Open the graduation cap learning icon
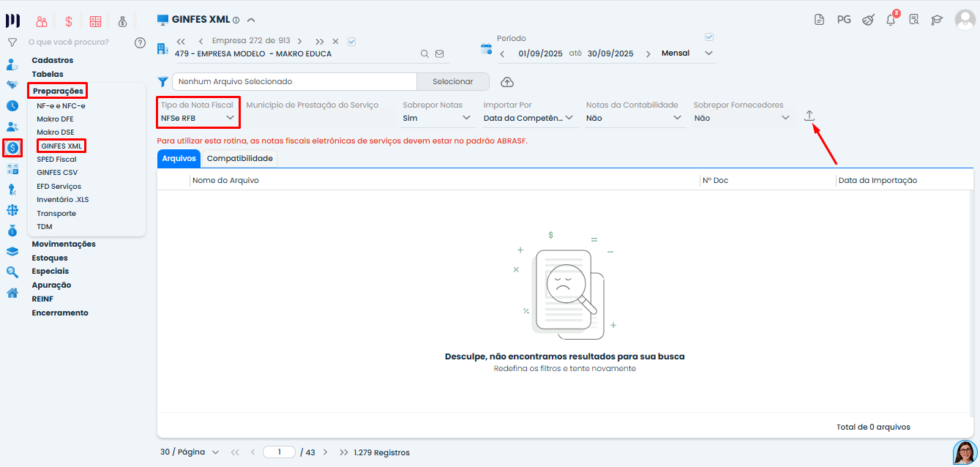Image resolution: width=980 pixels, height=467 pixels. coord(938,20)
